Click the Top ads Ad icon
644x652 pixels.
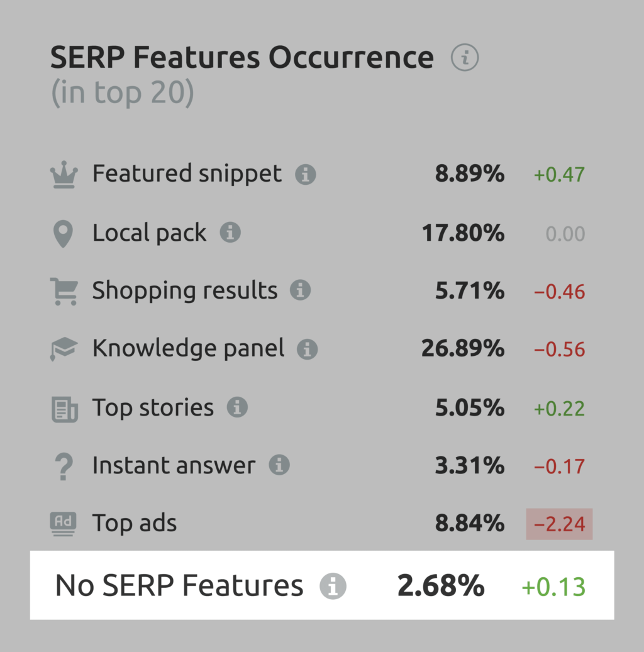tap(64, 523)
